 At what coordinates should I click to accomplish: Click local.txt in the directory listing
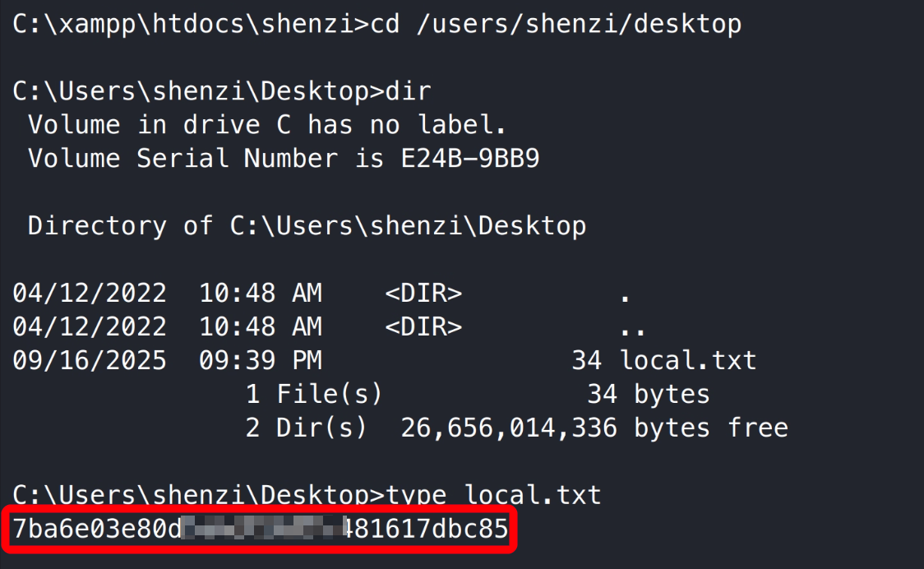coord(688,360)
